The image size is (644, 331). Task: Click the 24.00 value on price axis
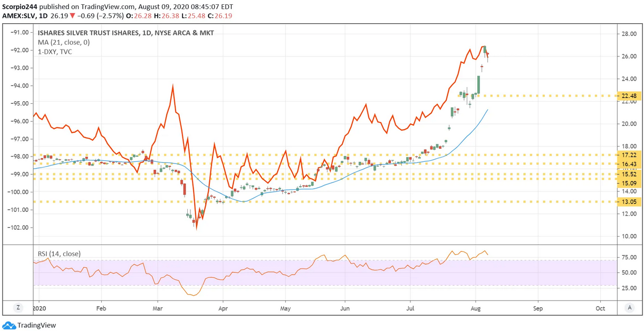[x=629, y=79]
